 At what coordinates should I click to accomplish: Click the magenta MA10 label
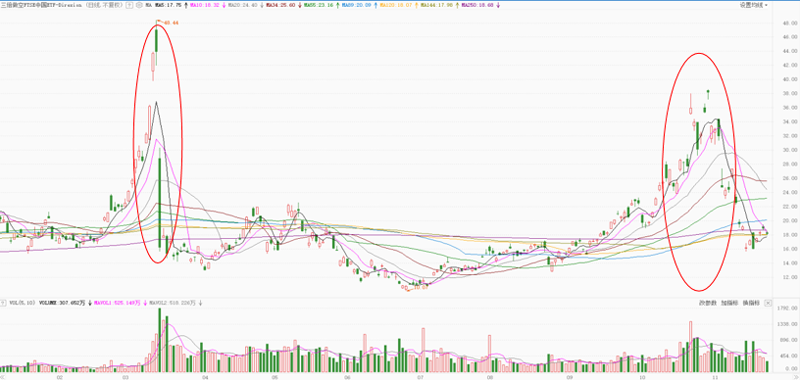click(205, 5)
